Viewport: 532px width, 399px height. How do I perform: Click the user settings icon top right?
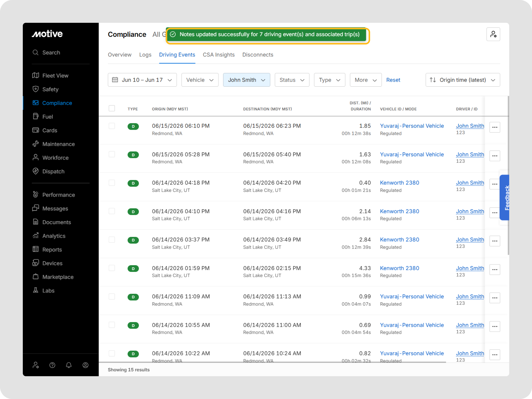493,34
